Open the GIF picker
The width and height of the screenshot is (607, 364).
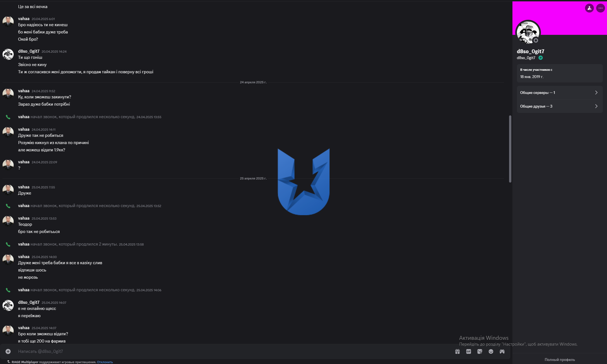click(469, 351)
